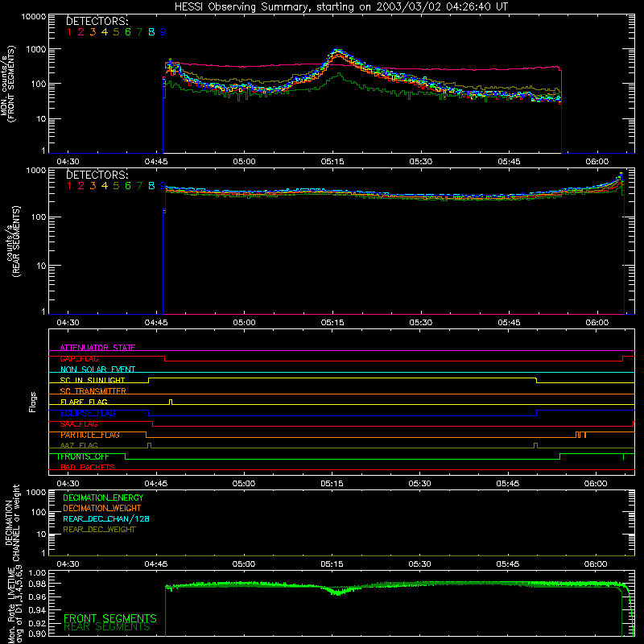Select detector 3 in the rear segments legend

[x=93, y=186]
